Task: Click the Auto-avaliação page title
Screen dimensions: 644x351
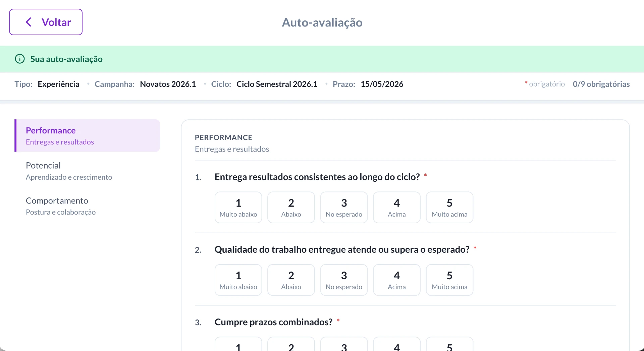Action: pos(322,22)
